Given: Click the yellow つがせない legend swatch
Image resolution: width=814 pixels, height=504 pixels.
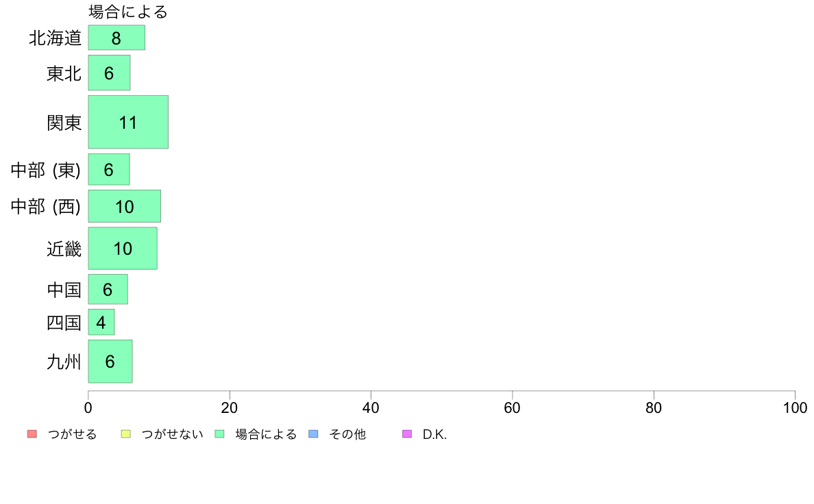Looking at the screenshot, I should click(125, 434).
